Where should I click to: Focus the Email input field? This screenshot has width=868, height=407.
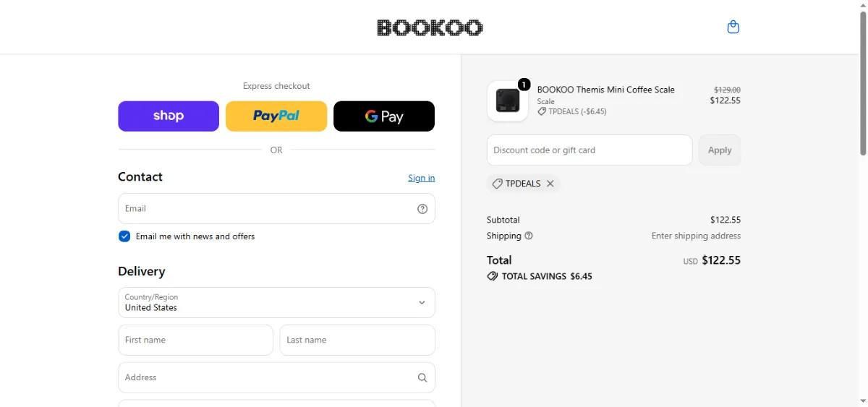pos(276,208)
